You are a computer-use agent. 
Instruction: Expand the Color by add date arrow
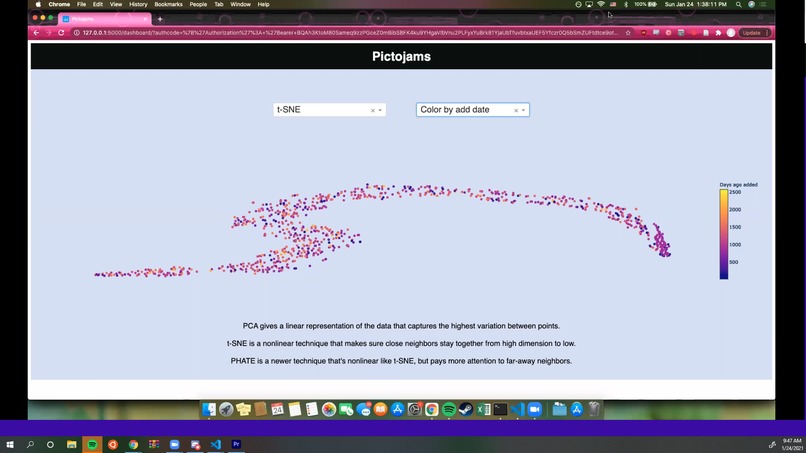click(x=524, y=110)
